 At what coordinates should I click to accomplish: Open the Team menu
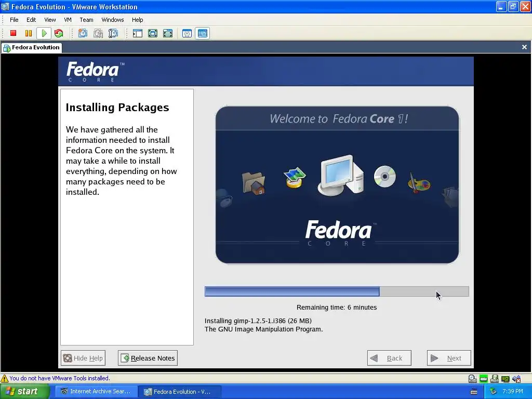[87, 20]
